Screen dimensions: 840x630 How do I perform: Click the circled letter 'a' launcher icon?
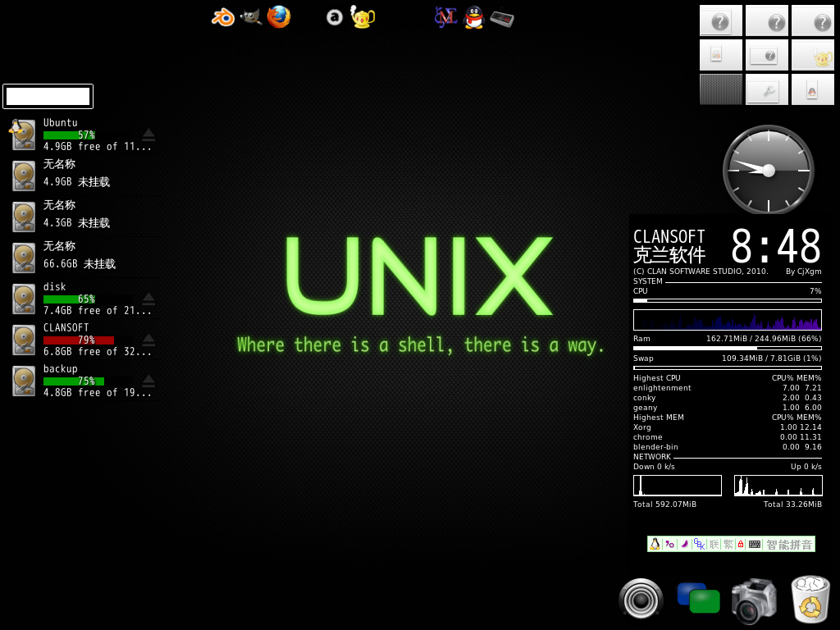tap(335, 18)
